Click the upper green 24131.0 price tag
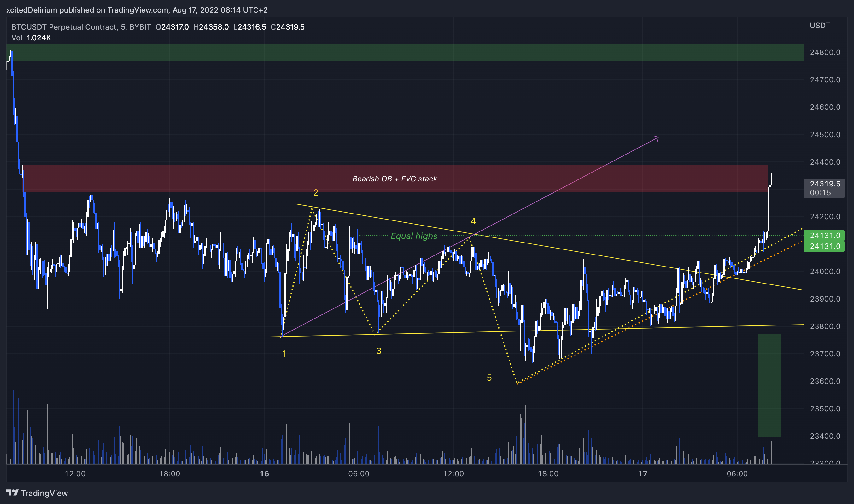The height and width of the screenshot is (504, 854). (824, 235)
